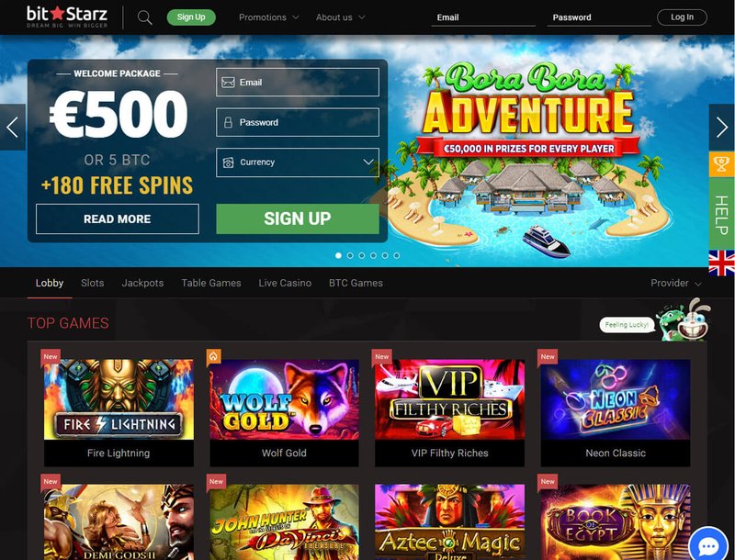Advance banner with right arrow

(722, 128)
